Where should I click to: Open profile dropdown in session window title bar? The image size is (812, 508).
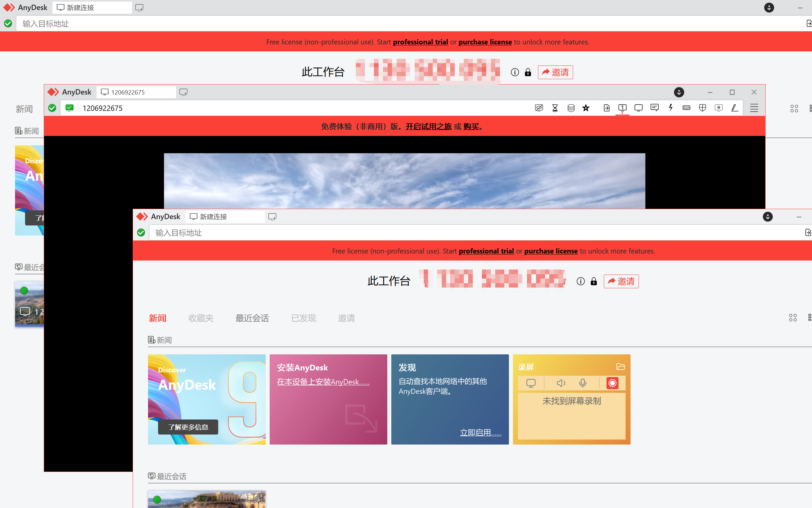[679, 92]
